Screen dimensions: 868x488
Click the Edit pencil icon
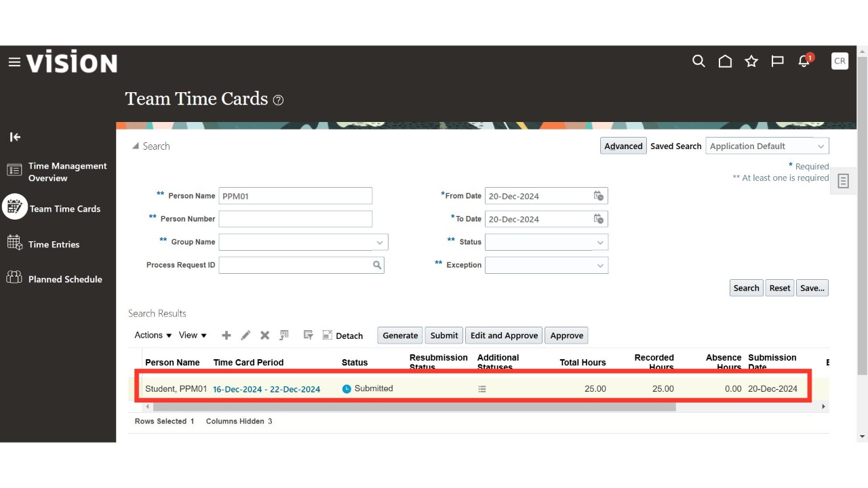coord(245,335)
